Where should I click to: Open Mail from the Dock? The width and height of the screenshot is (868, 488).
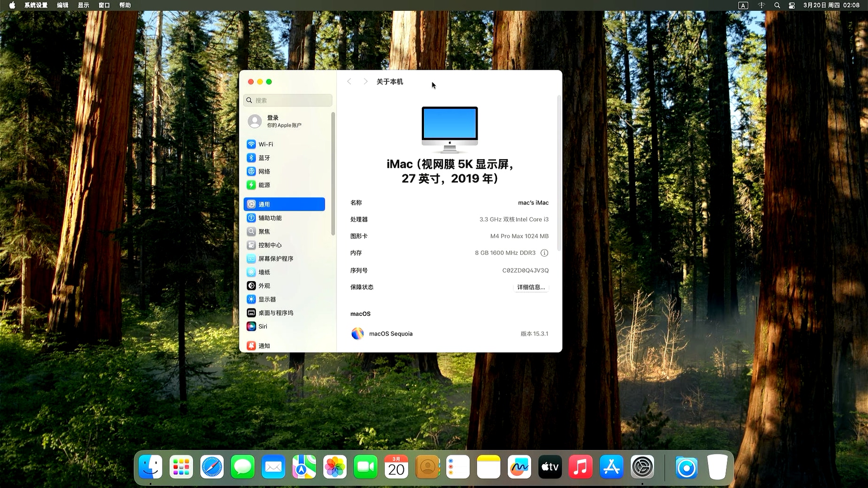coord(273,467)
